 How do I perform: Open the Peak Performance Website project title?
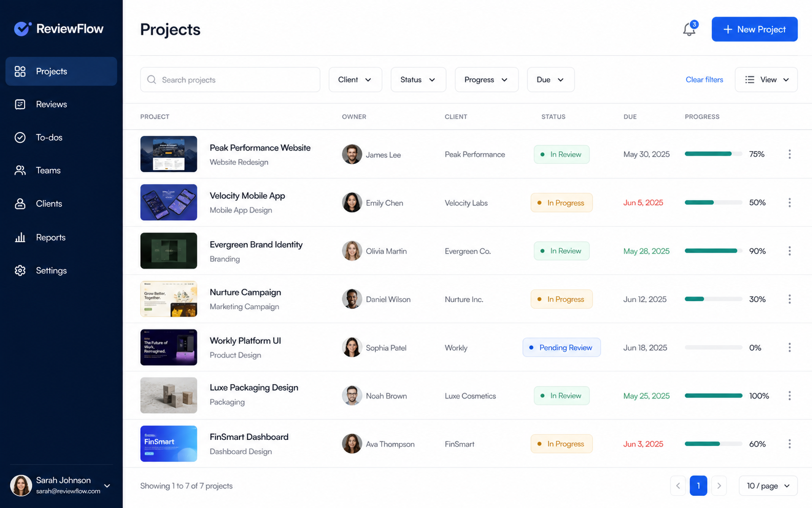click(x=260, y=147)
